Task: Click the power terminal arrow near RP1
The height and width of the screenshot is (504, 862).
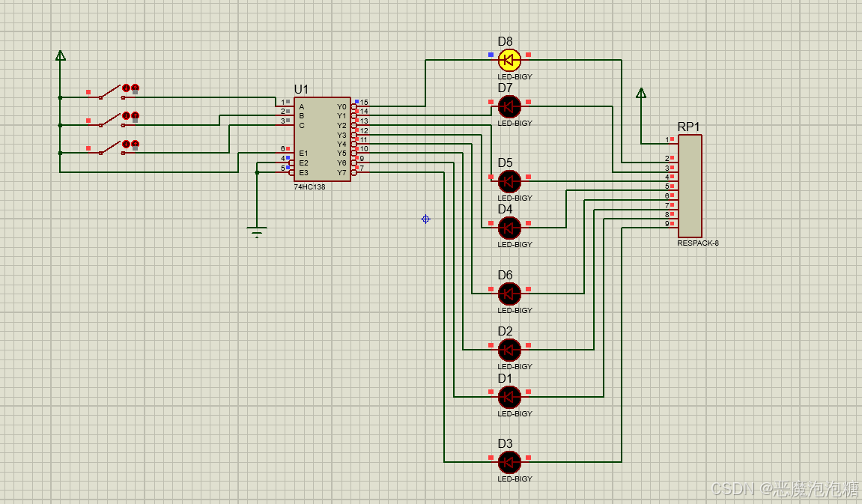Action: [x=641, y=93]
